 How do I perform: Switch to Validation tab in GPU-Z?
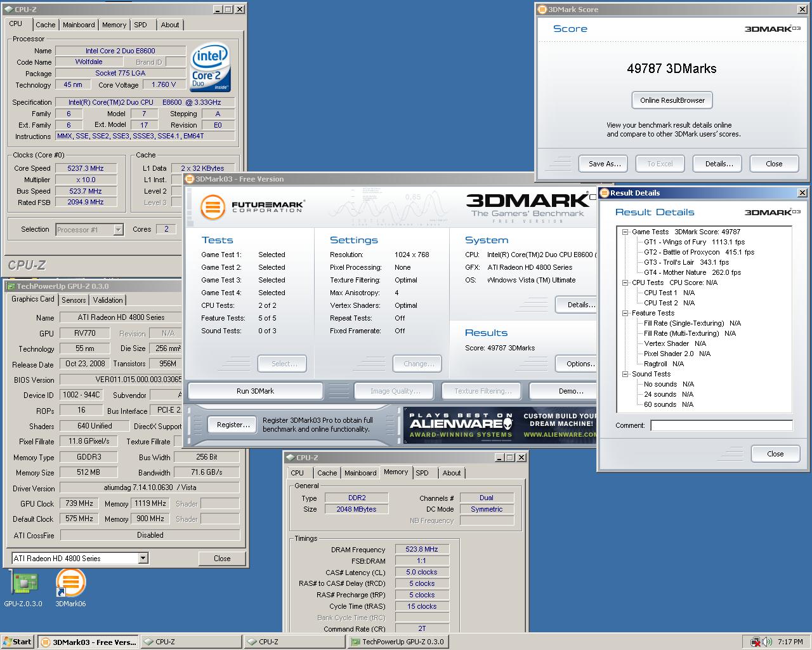point(108,300)
